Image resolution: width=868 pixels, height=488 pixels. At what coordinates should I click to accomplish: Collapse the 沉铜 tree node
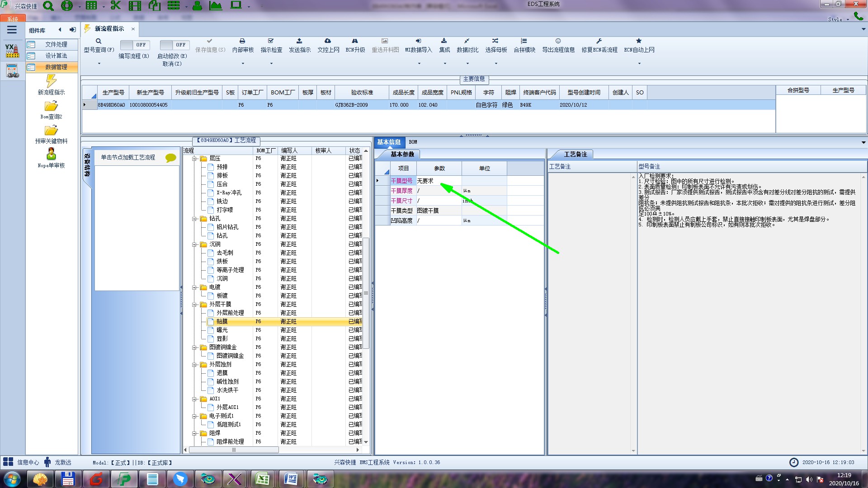(x=194, y=244)
